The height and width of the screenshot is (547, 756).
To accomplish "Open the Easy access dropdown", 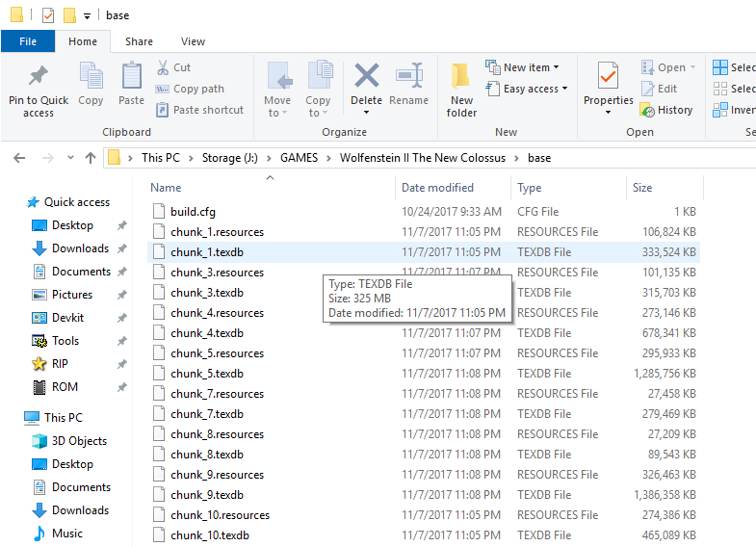I will pyautogui.click(x=564, y=89).
